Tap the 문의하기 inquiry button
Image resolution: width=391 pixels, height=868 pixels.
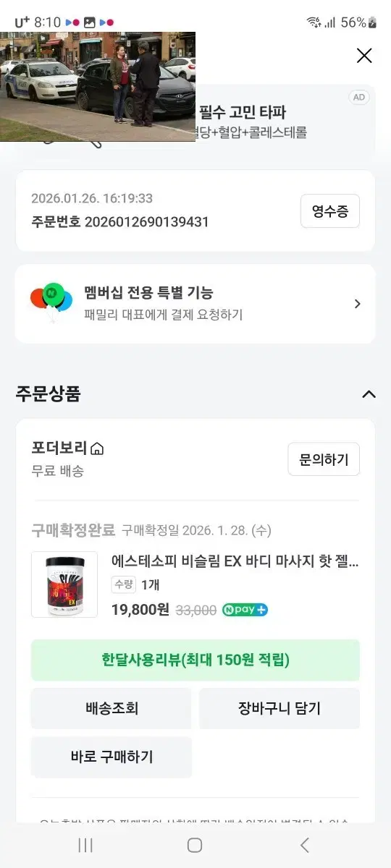click(x=324, y=459)
